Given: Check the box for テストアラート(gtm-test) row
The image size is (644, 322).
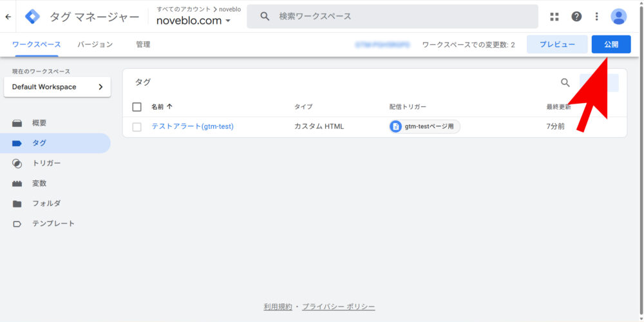Looking at the screenshot, I should (x=137, y=127).
